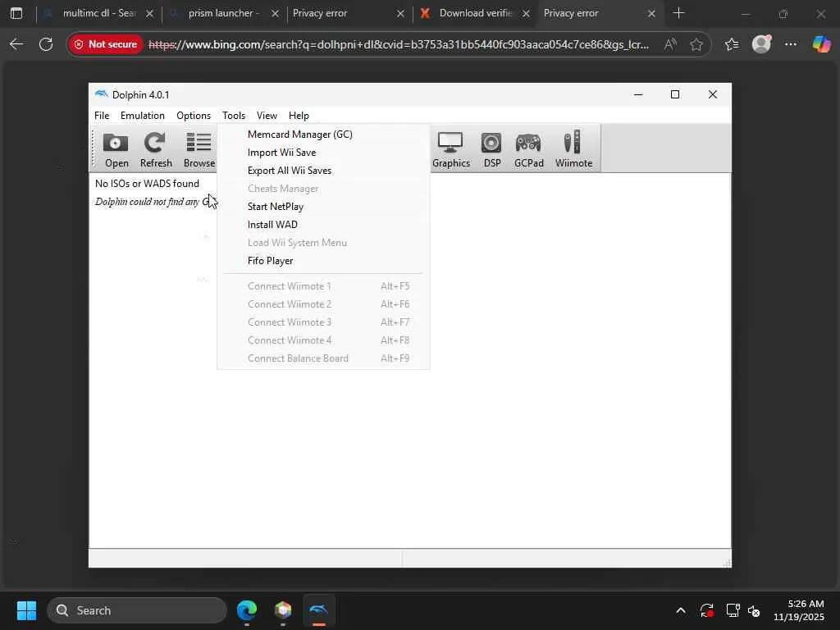840x630 pixels.
Task: Add a new browser tab
Action: pyautogui.click(x=678, y=13)
